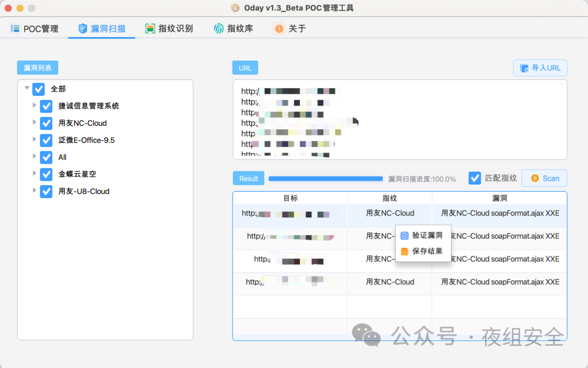
Task: Uncheck the 全部 checkbox
Action: [39, 89]
